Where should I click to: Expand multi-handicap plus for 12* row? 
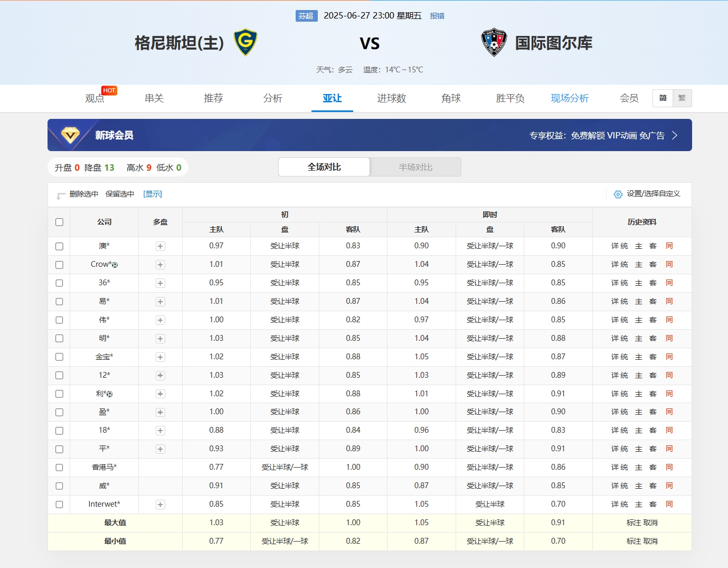(160, 376)
